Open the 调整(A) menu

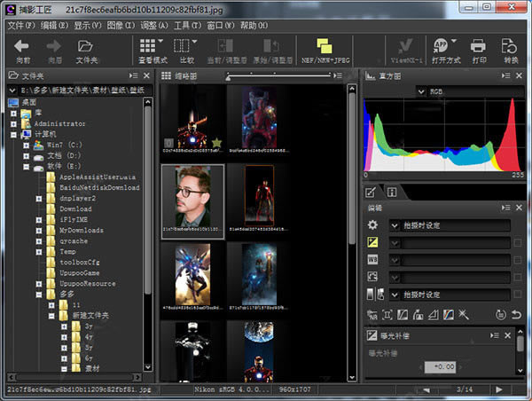coord(155,25)
